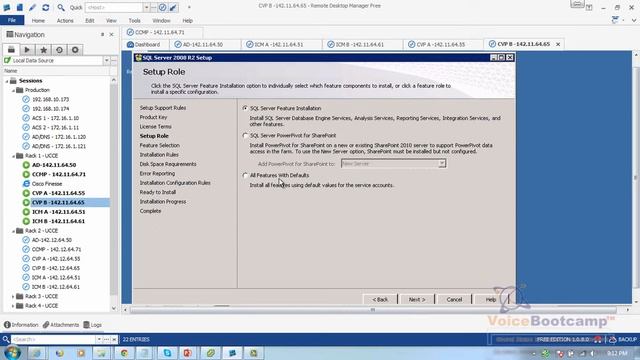Open the Quick connect host dropdown arrow
This screenshot has height=360, width=640.
tap(146, 7)
